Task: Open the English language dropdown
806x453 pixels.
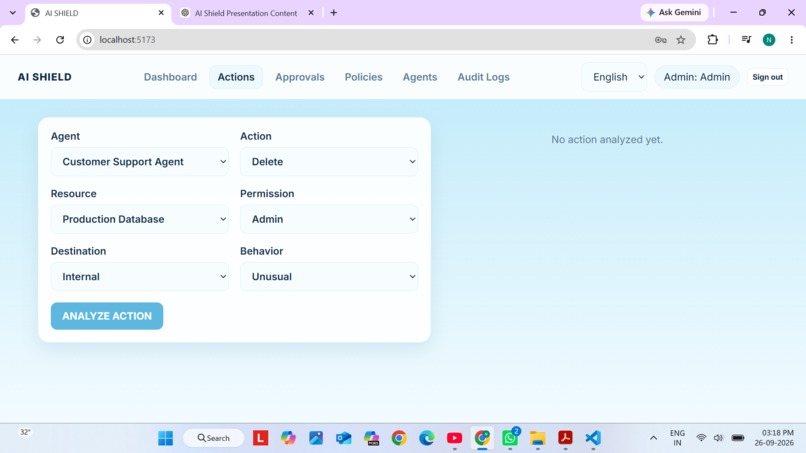Action: point(615,77)
